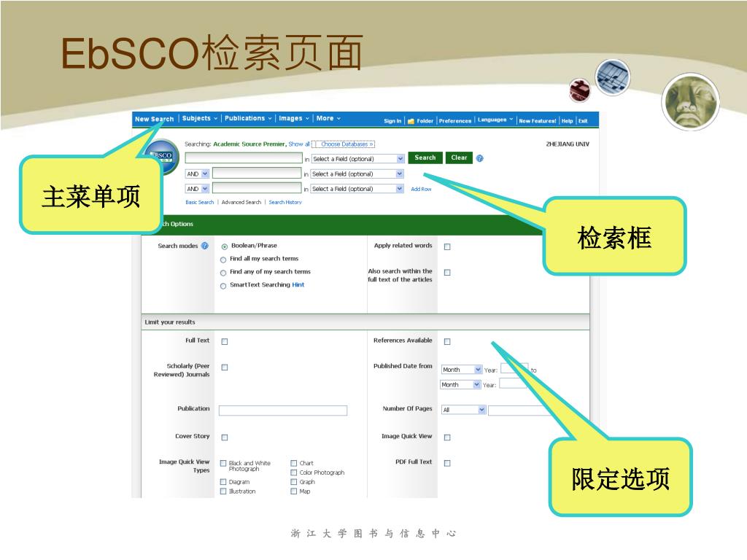Focus the second search term field
The width and height of the screenshot is (747, 560).
(257, 173)
